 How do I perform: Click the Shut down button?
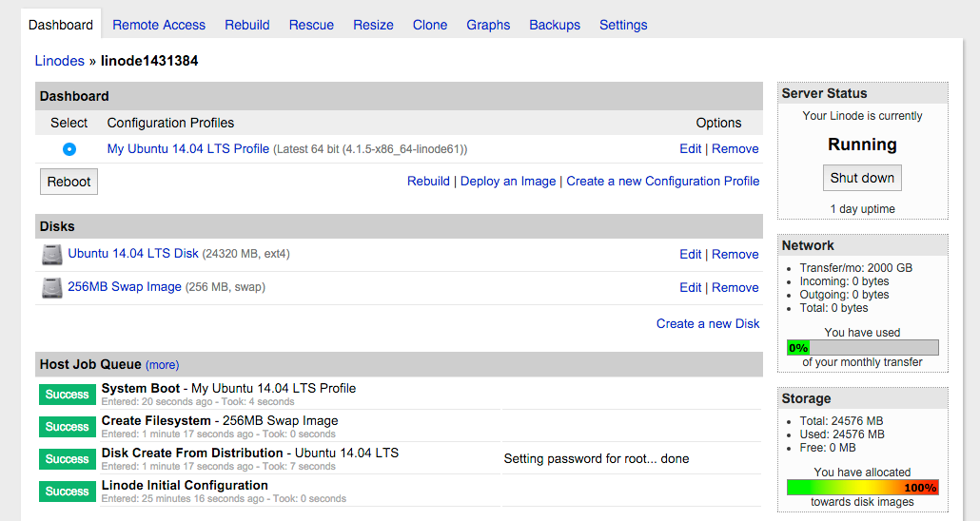[x=862, y=178]
